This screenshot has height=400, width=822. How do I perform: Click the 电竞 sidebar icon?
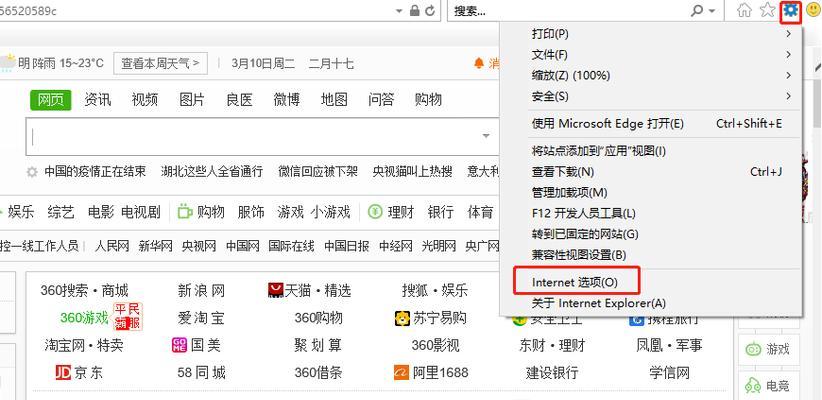[753, 386]
